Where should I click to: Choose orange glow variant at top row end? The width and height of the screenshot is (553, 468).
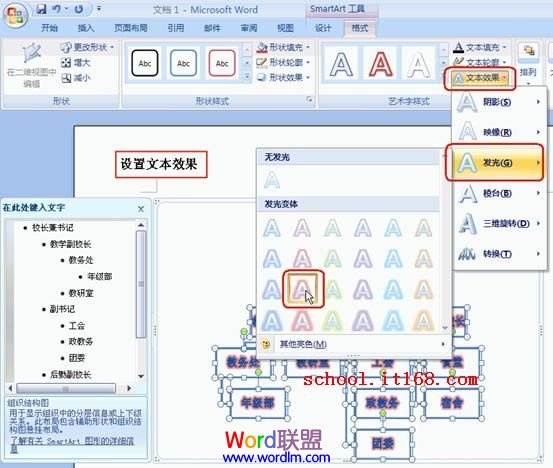click(x=424, y=228)
